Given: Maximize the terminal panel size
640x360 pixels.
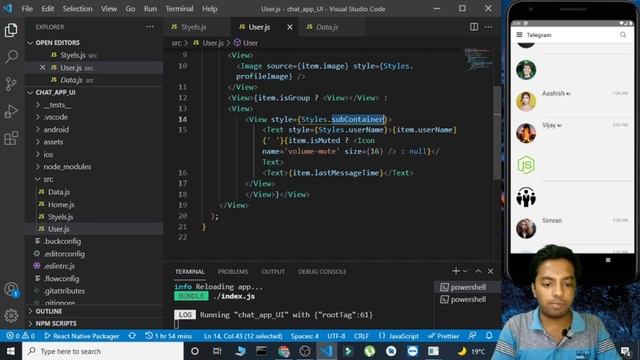Looking at the screenshot, I should click(x=478, y=271).
